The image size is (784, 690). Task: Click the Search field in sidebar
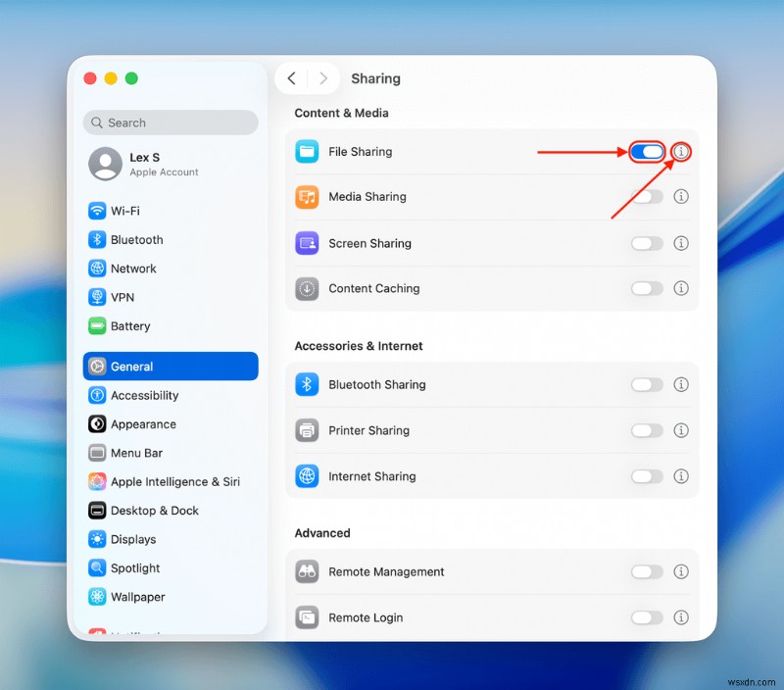(171, 123)
